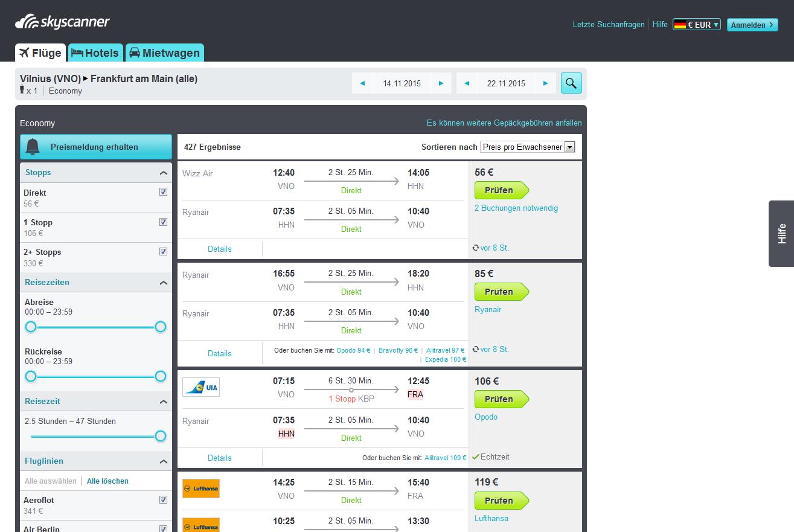This screenshot has width=794, height=532.
Task: Open the EUR currency dropdown
Action: click(697, 25)
